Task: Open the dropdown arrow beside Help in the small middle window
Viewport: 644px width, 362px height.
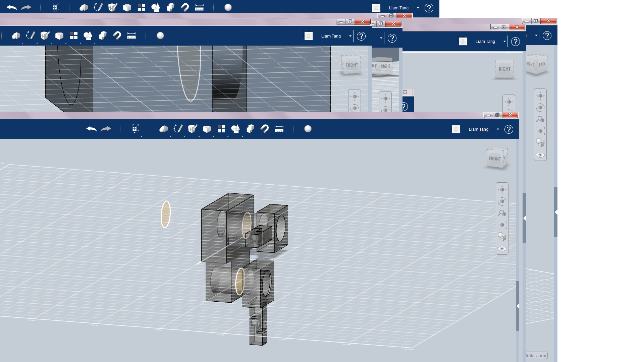Action: point(381,38)
